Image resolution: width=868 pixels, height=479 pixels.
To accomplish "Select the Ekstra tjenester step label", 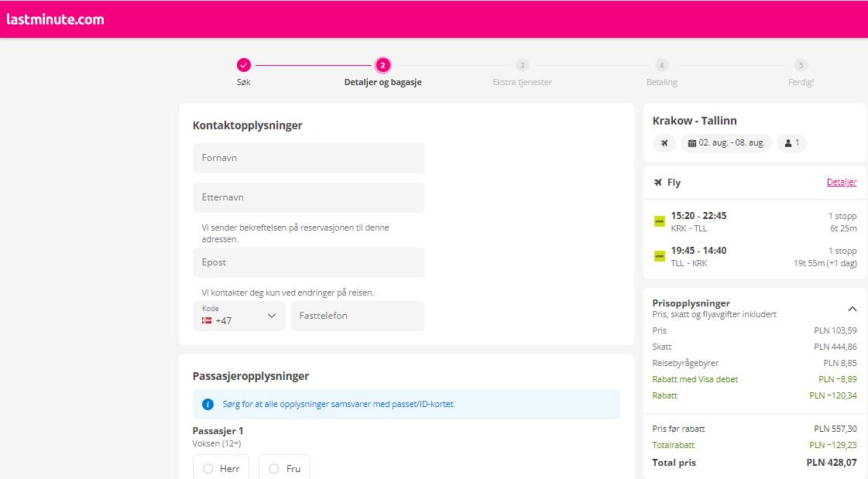I will [x=522, y=82].
